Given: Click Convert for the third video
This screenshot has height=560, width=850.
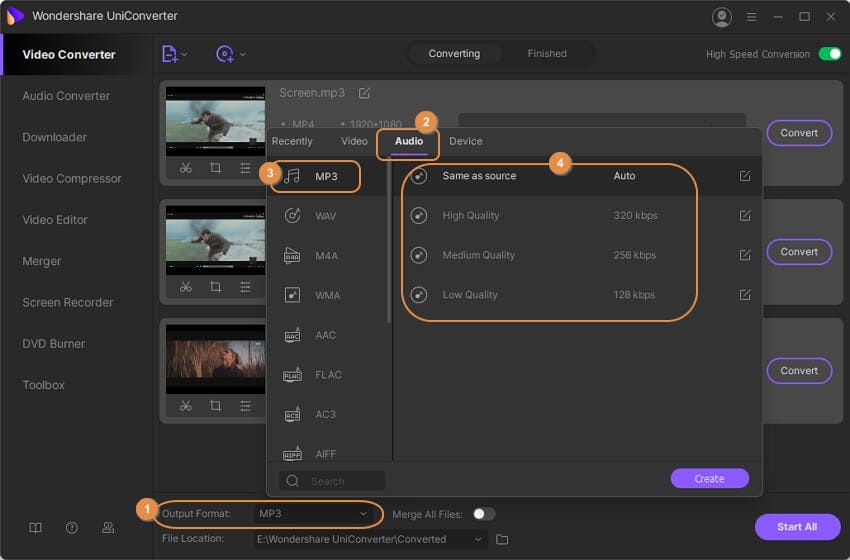Looking at the screenshot, I should pyautogui.click(x=799, y=371).
